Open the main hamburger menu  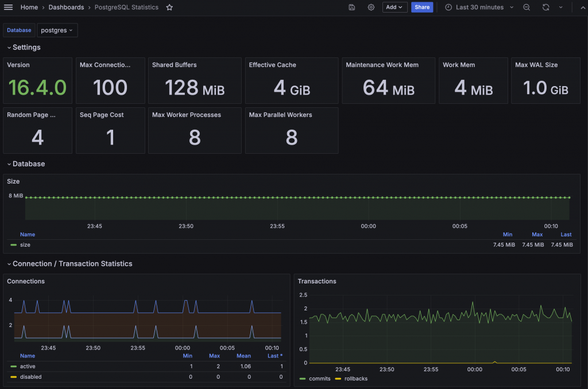[x=8, y=7]
